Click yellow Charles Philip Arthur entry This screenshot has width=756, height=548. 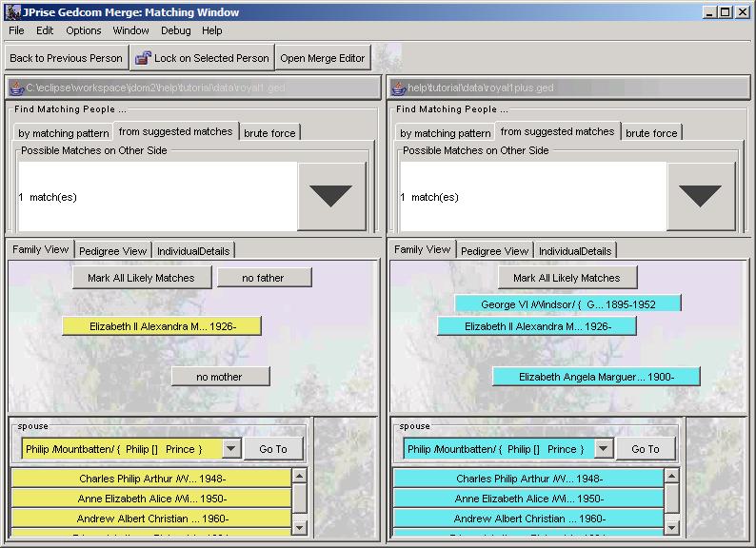[151, 479]
